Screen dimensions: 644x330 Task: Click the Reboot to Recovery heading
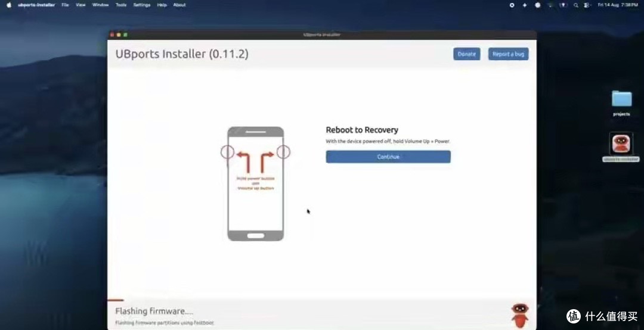click(362, 130)
